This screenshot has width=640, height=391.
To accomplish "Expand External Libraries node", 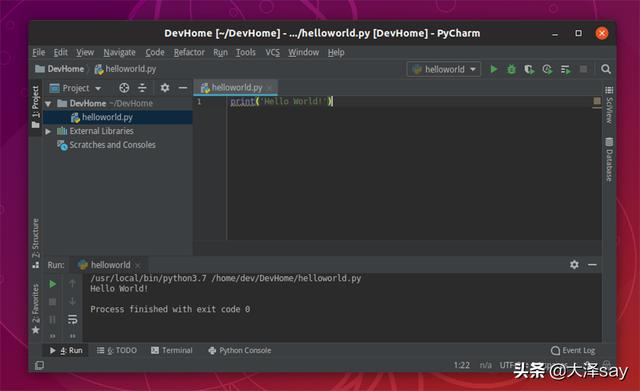I will [48, 131].
